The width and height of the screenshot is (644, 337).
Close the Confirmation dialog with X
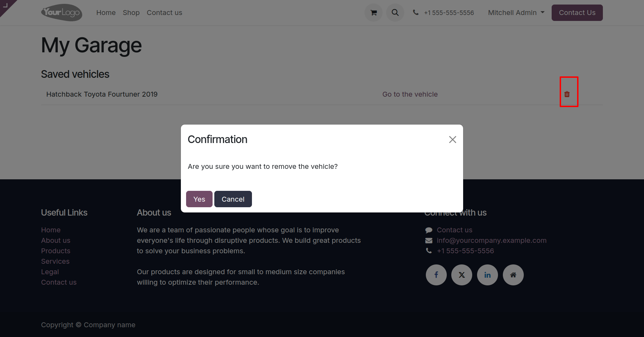point(453,140)
